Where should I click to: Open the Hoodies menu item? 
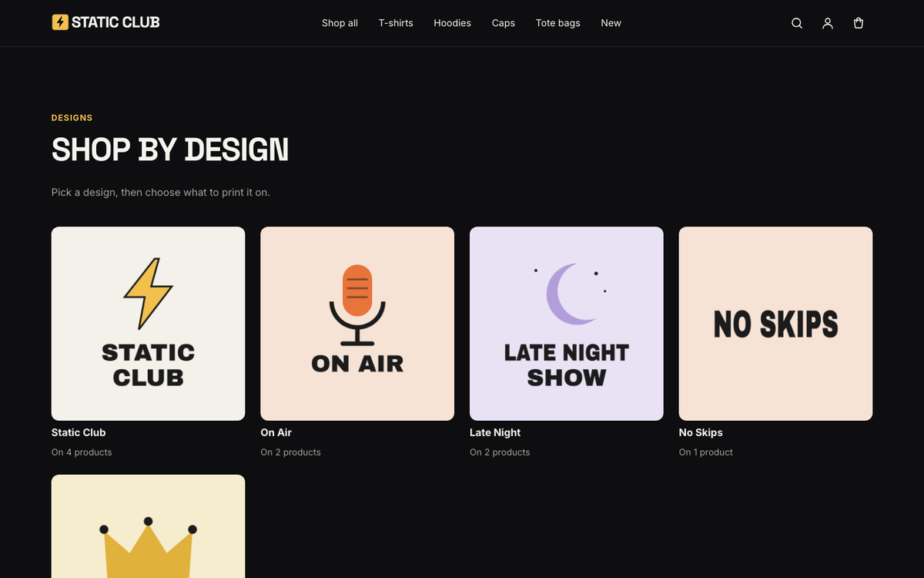pos(452,23)
